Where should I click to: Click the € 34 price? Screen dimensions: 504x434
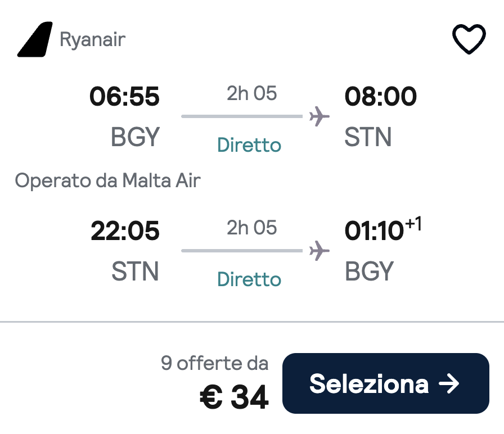[x=234, y=397]
